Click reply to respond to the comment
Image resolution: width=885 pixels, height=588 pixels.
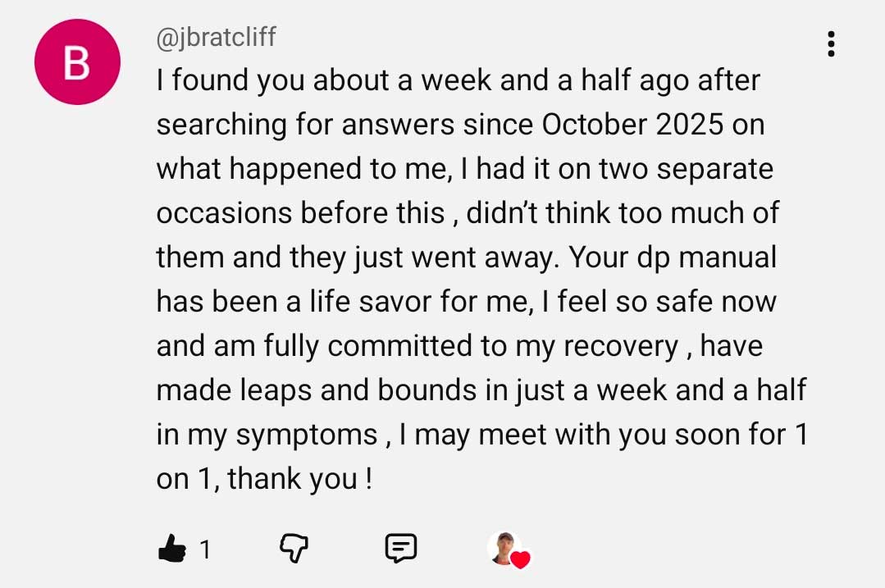pyautogui.click(x=402, y=545)
